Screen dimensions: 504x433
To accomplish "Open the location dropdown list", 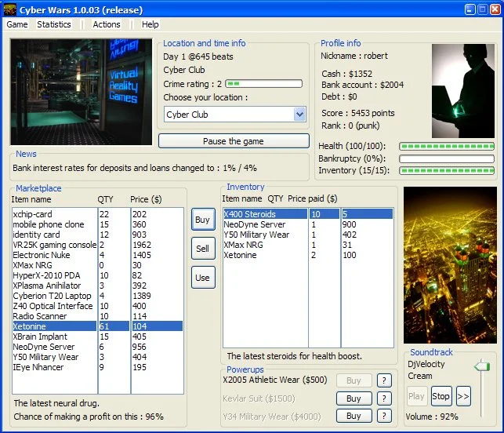I will pyautogui.click(x=299, y=115).
